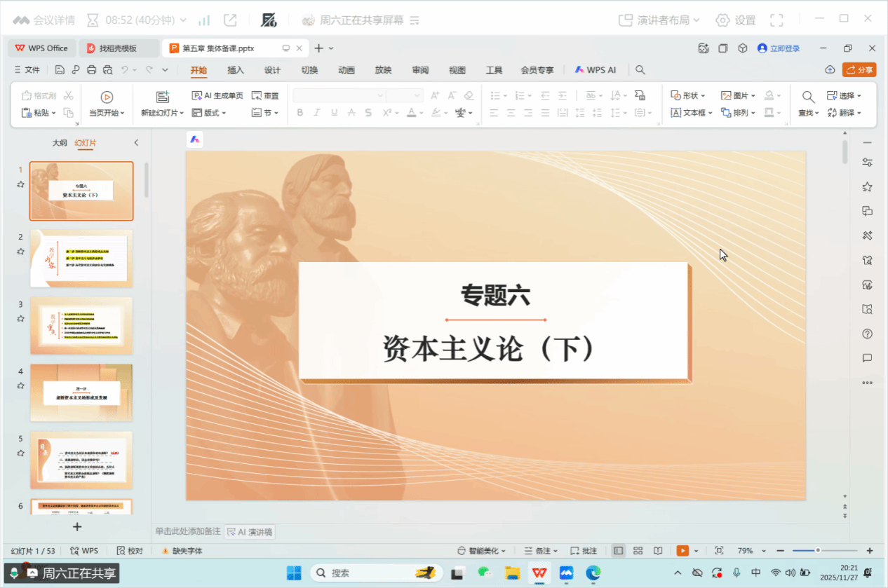Viewport: 888px width, 588px height.
Task: Click the WPS AI floating icon above slide
Action: 195,139
